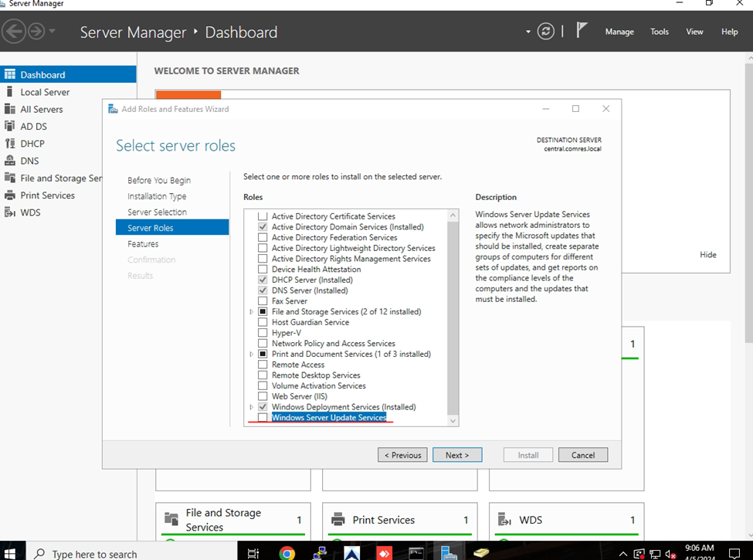The width and height of the screenshot is (753, 560).
Task: Click the notifications flag icon
Action: [x=582, y=32]
